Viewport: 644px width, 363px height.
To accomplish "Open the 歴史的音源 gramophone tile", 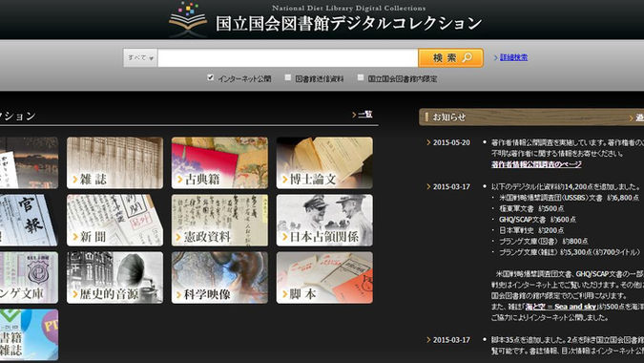I will [115, 277].
